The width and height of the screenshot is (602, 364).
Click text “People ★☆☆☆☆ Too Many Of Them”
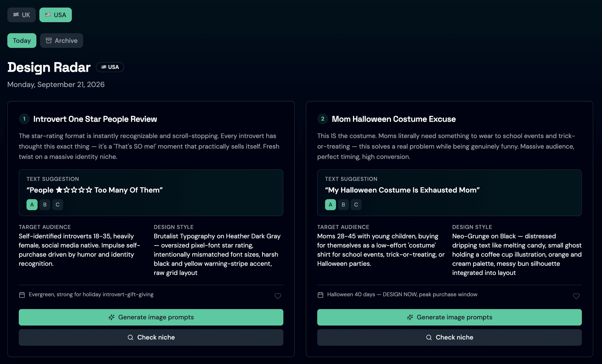coord(95,190)
